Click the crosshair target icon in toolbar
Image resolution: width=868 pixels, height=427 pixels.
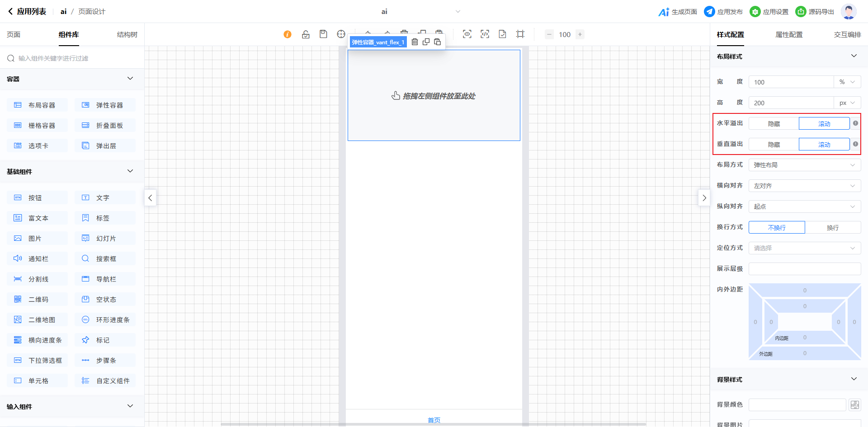341,34
